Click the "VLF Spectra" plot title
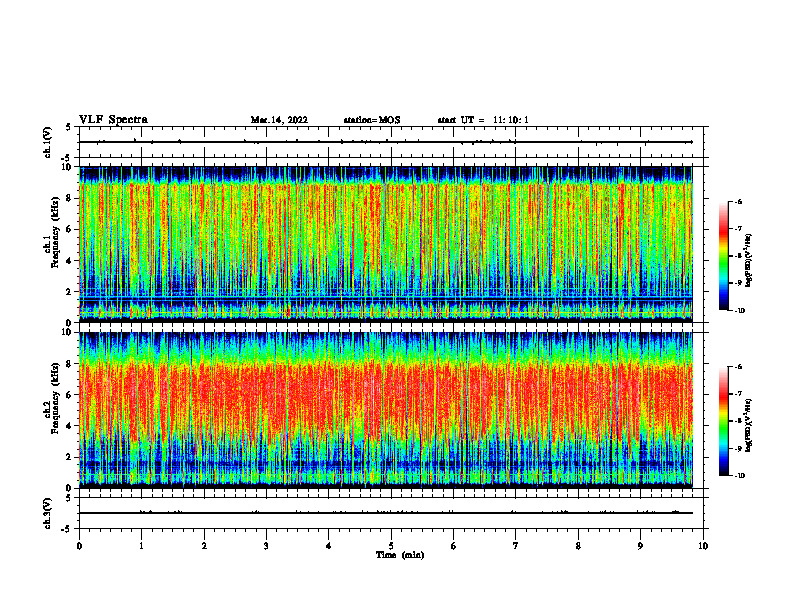Viewport: 792px width, 612px height. click(113, 120)
